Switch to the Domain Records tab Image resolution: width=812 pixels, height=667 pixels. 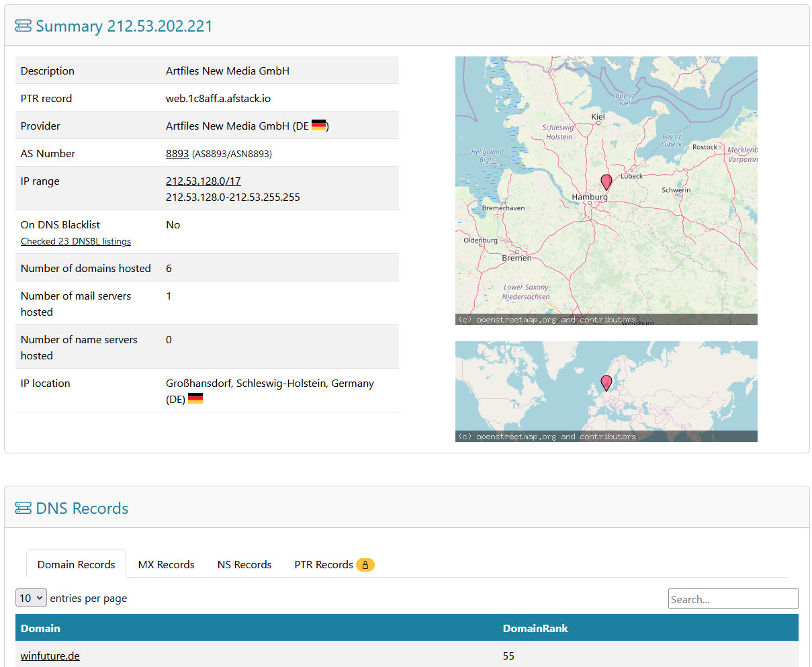(77, 564)
